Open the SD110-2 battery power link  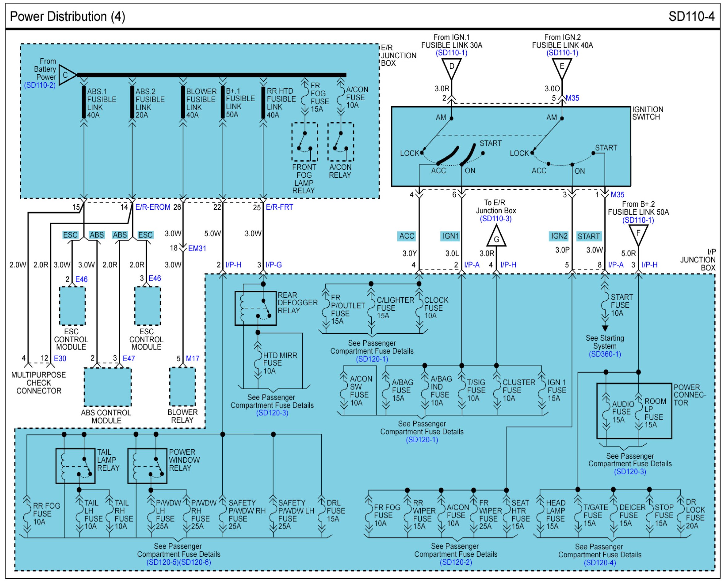coord(40,85)
